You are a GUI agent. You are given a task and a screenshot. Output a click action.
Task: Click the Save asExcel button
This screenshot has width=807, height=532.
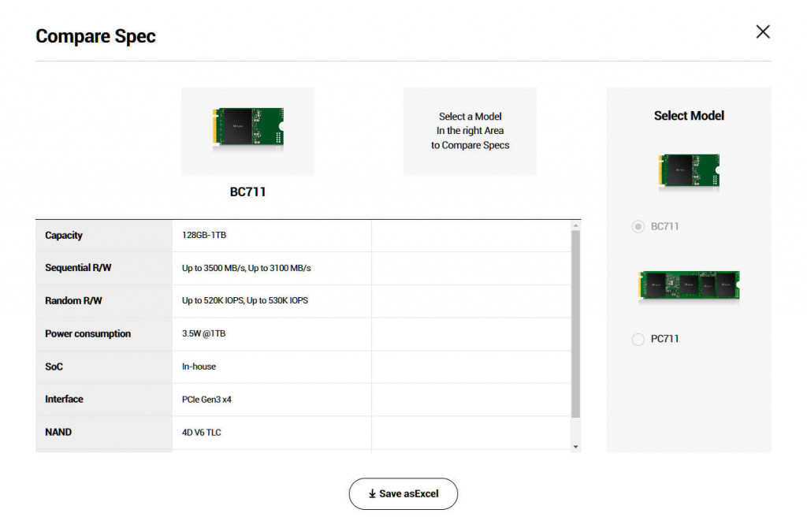click(403, 494)
